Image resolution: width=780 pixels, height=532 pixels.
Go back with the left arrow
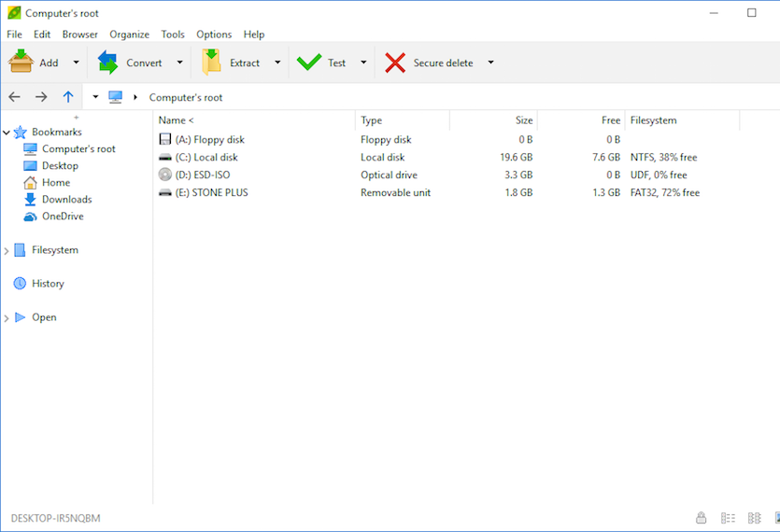tap(14, 97)
